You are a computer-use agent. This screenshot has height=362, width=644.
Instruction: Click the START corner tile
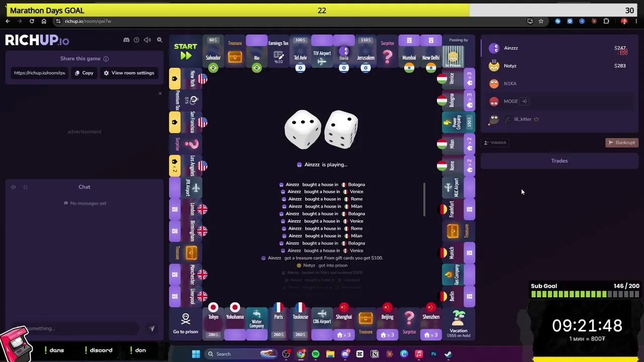[185, 52]
